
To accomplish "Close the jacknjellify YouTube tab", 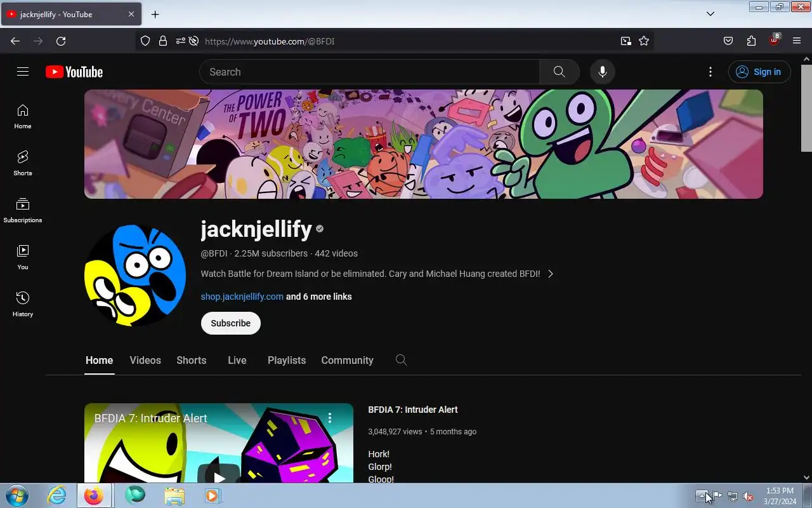I will pos(131,14).
